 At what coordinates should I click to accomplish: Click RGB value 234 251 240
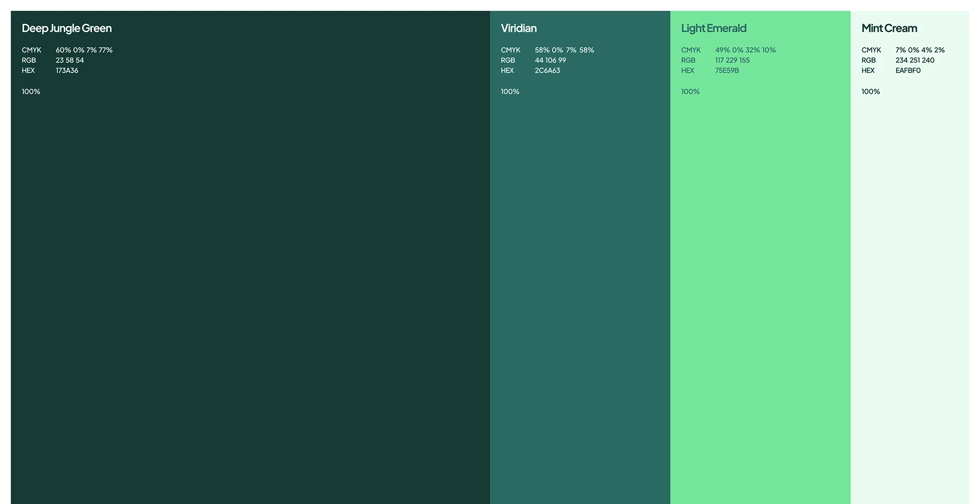click(x=915, y=60)
